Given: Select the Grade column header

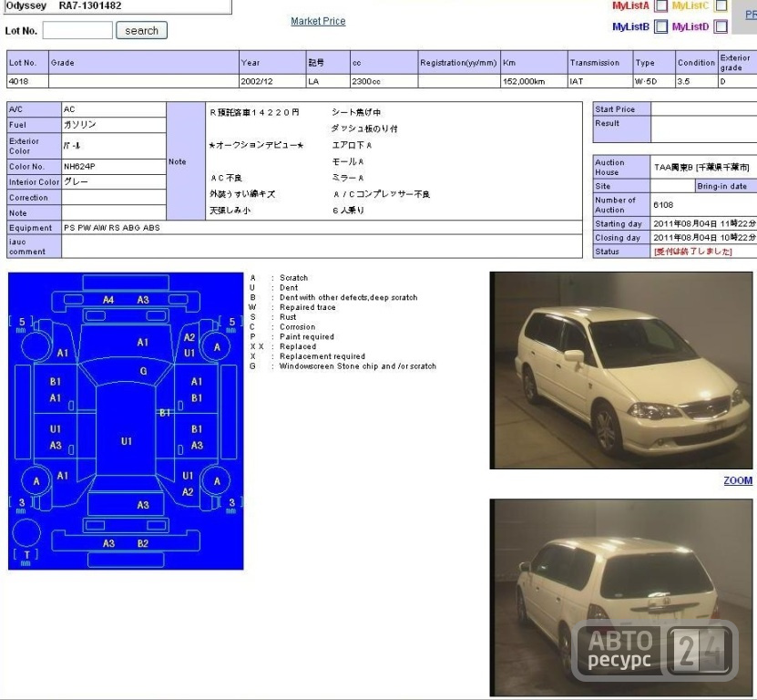Looking at the screenshot, I should (144, 63).
